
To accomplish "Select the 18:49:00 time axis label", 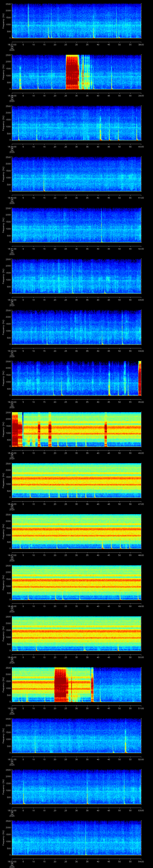I will (x=12, y=657).
